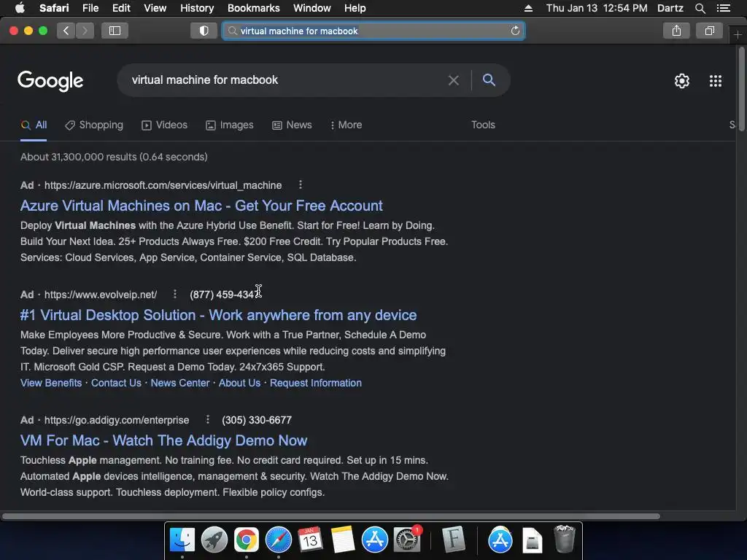Focus the Safari address bar
Screen dimensions: 747x560
[x=373, y=31]
